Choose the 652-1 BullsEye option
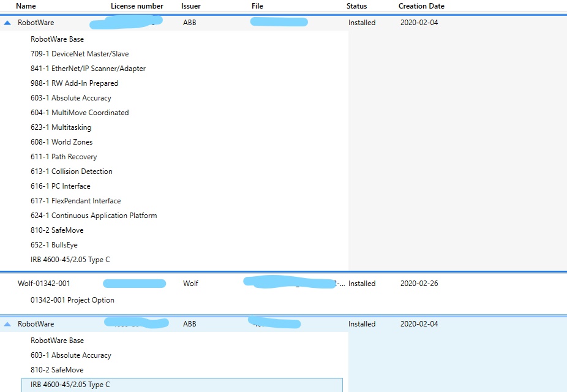The width and height of the screenshot is (567, 392). 54,245
